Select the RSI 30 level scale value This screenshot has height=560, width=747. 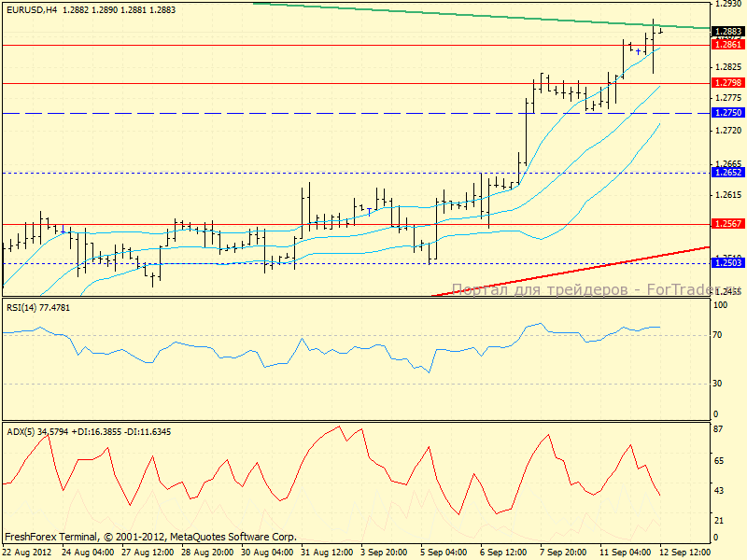click(x=719, y=383)
